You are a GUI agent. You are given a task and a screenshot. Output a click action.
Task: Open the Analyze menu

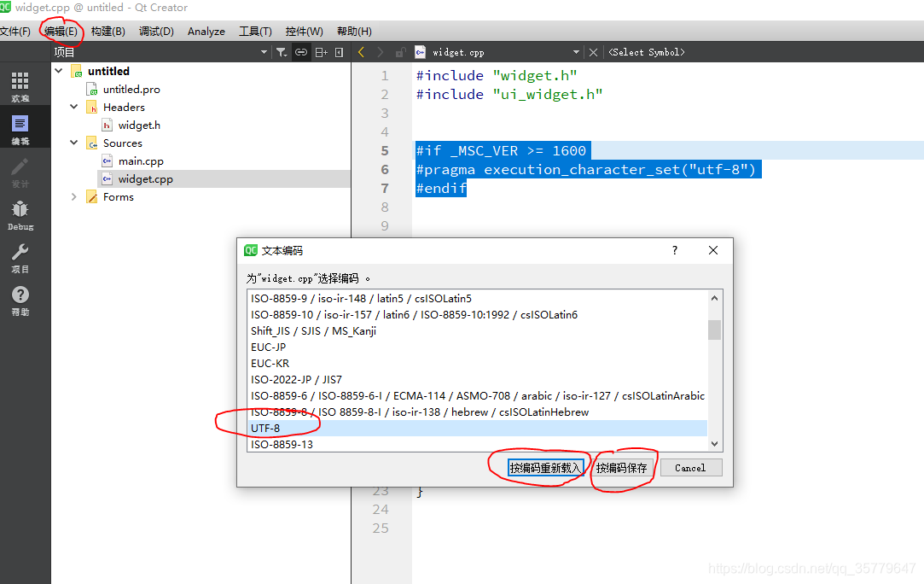[206, 32]
